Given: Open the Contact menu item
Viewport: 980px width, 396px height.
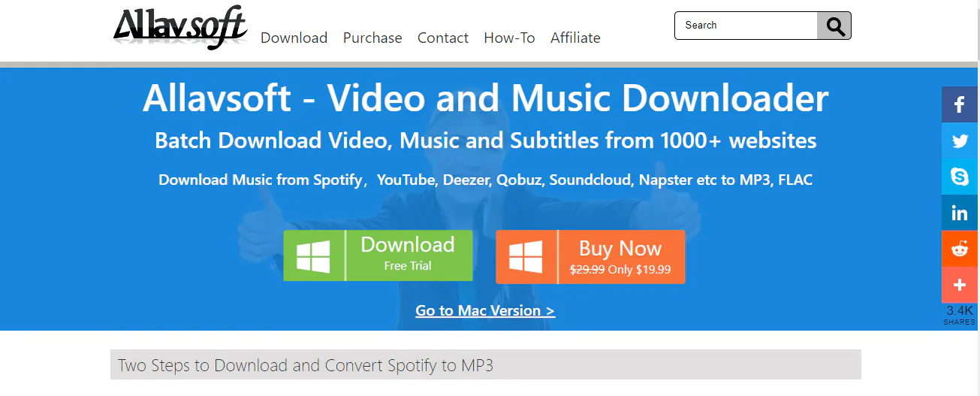Looking at the screenshot, I should 443,38.
